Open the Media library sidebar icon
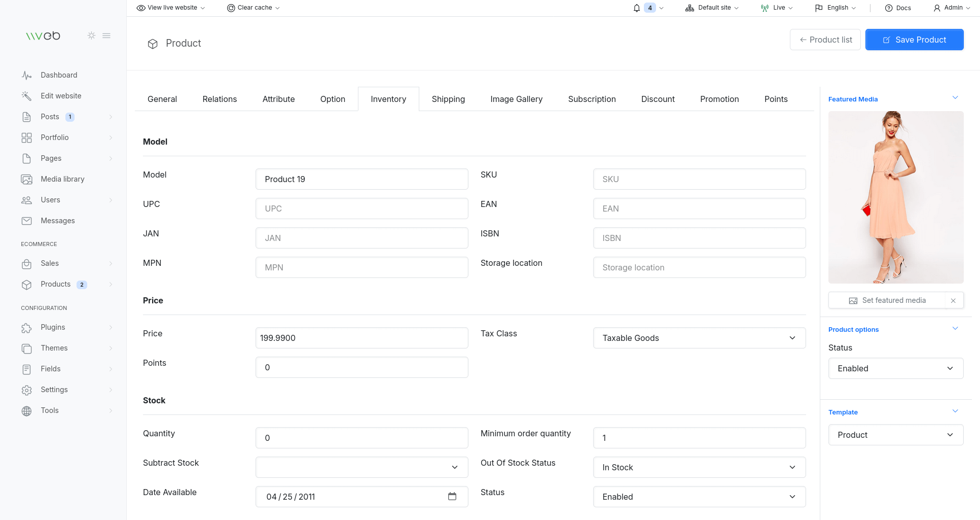 click(x=26, y=179)
